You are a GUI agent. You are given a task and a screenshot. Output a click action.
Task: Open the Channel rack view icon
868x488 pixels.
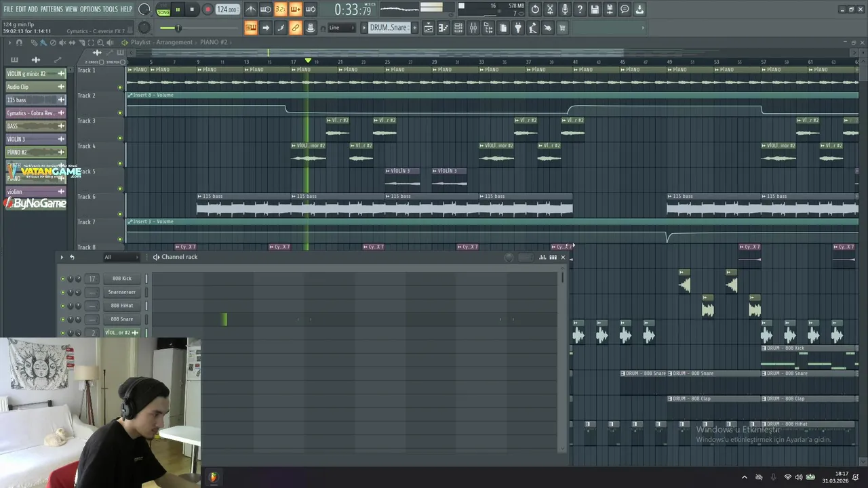(458, 28)
